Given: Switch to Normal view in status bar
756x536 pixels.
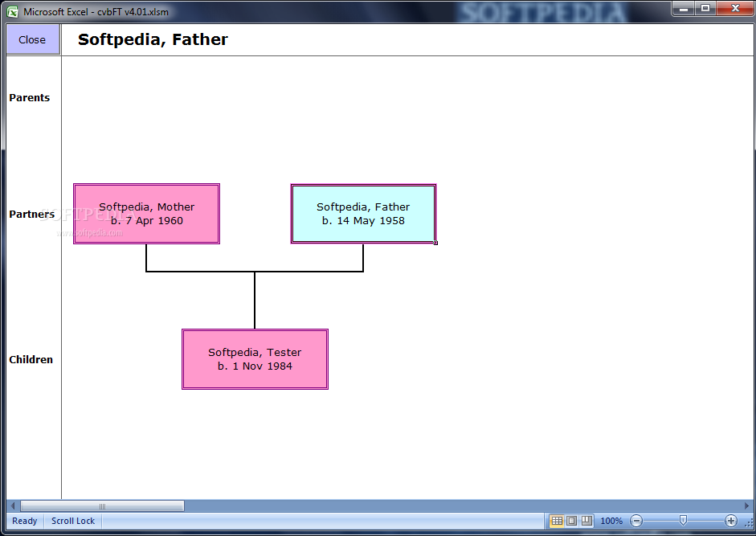Looking at the screenshot, I should [x=557, y=521].
